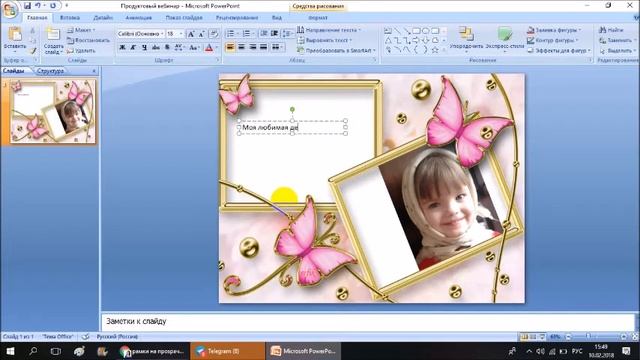Click the red font color swatch
The height and width of the screenshot is (360, 640).
[209, 48]
